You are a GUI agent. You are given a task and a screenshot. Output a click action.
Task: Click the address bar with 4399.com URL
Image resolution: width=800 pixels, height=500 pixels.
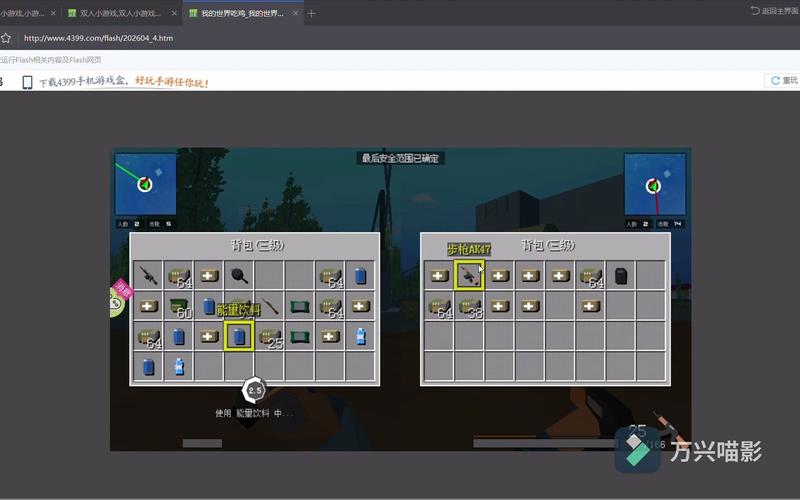pos(98,38)
